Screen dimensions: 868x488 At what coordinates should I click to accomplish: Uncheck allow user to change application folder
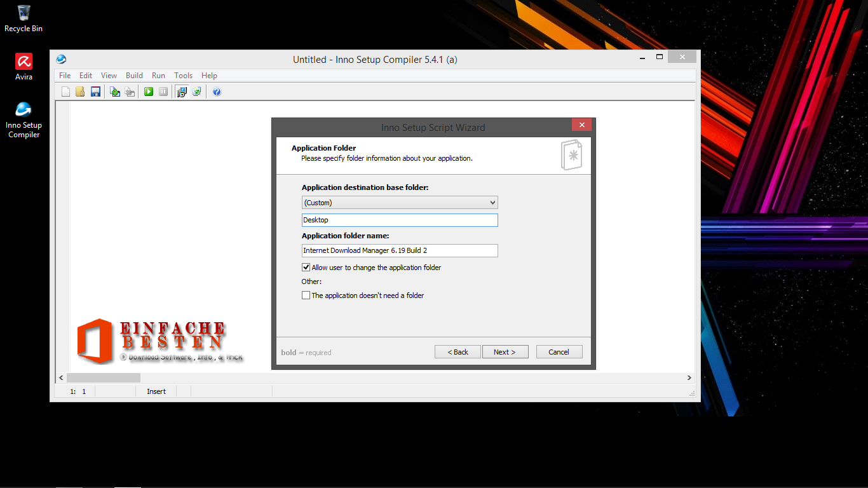[x=306, y=267]
